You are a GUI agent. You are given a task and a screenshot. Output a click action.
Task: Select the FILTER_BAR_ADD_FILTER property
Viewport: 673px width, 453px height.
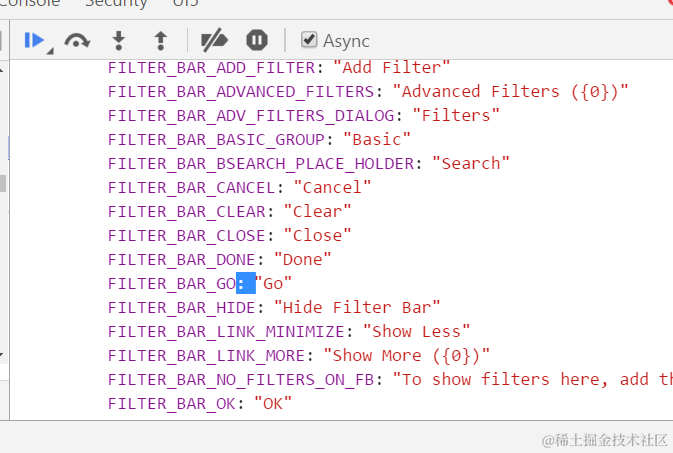tap(212, 68)
